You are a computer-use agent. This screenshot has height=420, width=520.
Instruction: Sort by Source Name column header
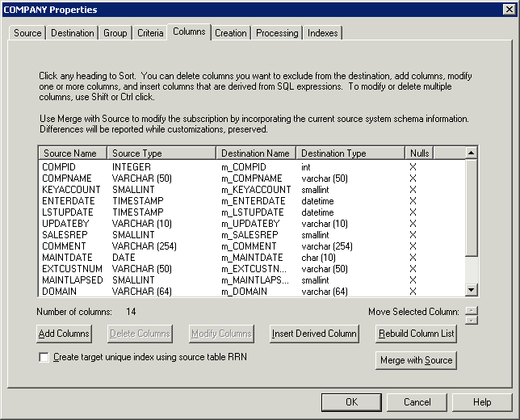[x=72, y=153]
